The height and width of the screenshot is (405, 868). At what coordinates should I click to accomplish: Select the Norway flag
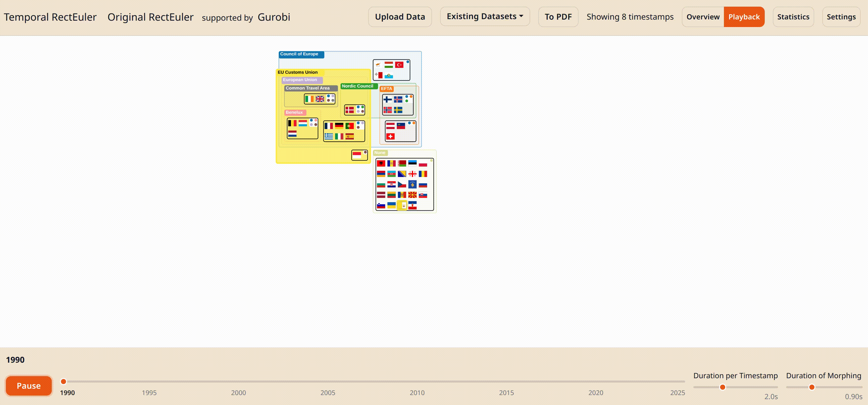pos(388,110)
